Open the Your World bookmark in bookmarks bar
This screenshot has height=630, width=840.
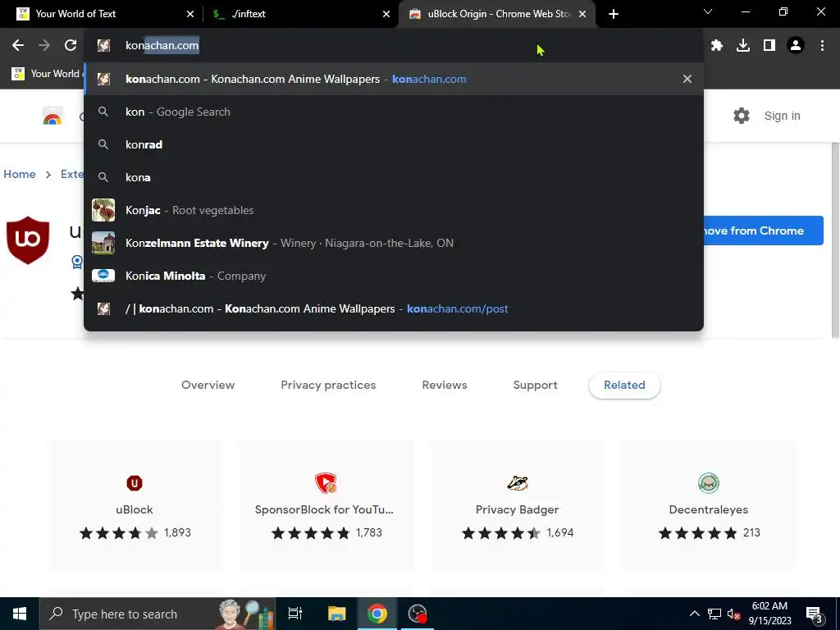(47, 74)
